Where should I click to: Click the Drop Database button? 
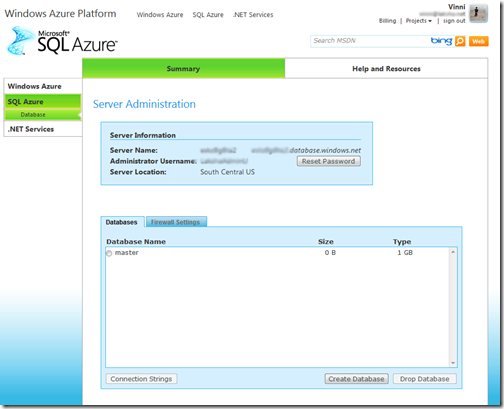(425, 379)
